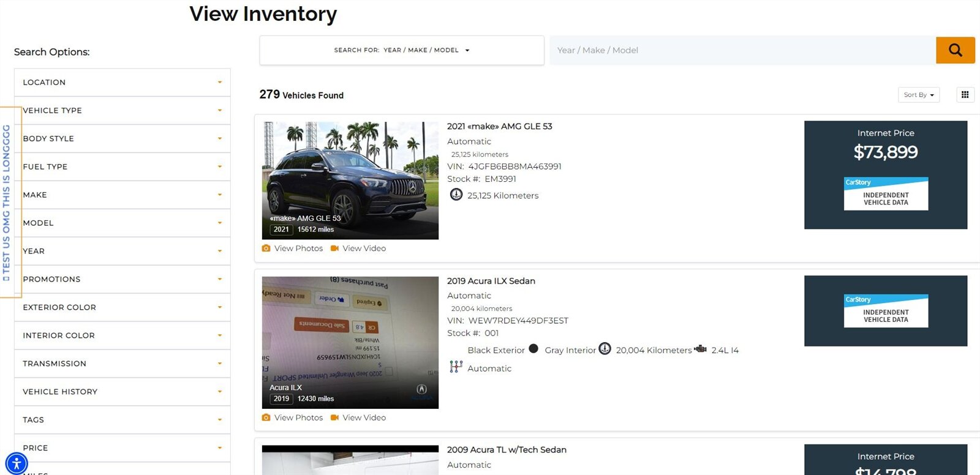The height and width of the screenshot is (475, 980).
Task: Expand the Body Style filter
Action: 122,139
